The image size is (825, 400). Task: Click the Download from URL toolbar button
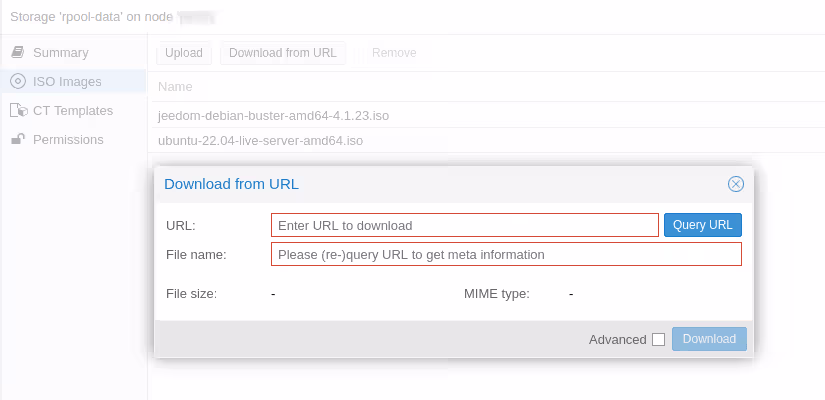point(283,53)
